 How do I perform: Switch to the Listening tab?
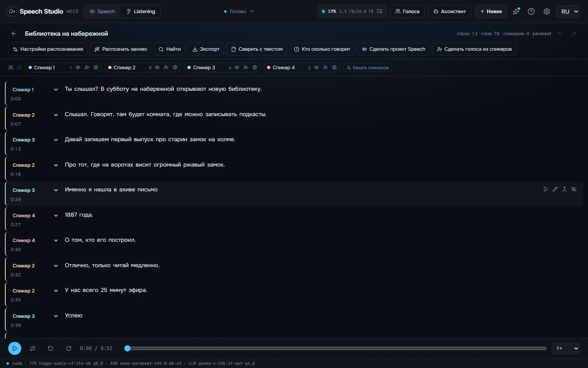[x=141, y=11]
